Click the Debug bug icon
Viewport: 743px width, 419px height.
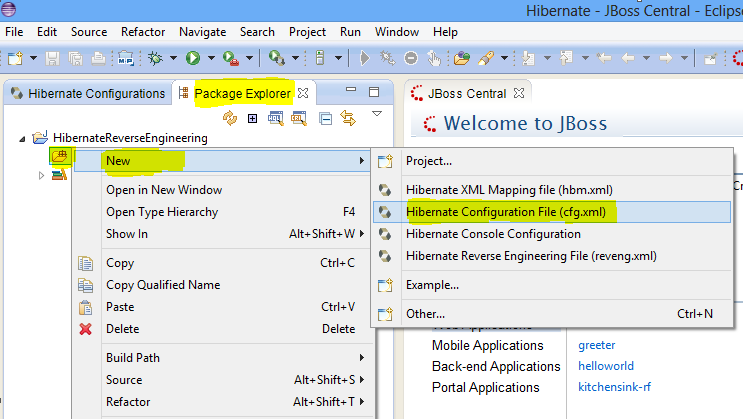click(x=155, y=58)
